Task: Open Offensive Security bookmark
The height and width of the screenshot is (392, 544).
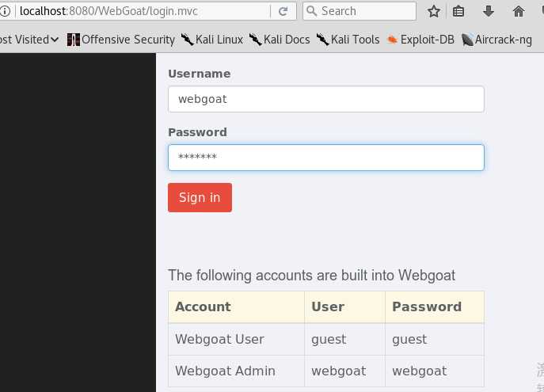Action: coord(120,40)
